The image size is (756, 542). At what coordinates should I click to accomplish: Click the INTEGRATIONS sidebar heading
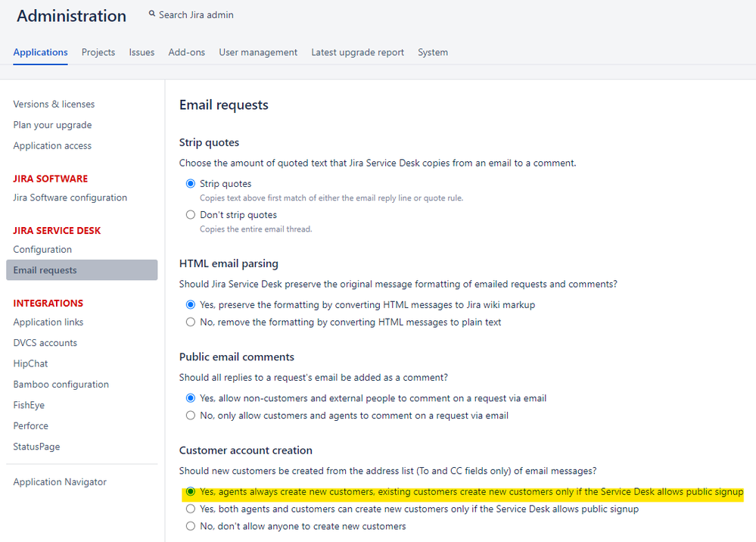48,304
